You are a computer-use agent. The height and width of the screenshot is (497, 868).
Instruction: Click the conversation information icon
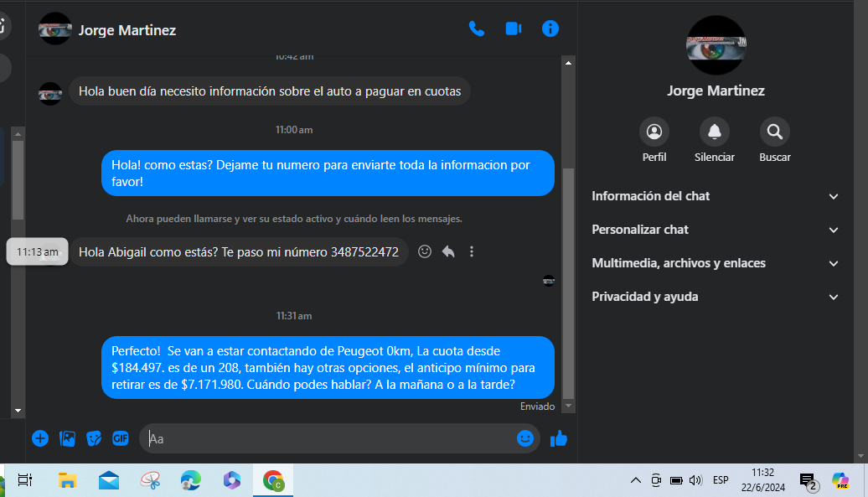point(550,28)
